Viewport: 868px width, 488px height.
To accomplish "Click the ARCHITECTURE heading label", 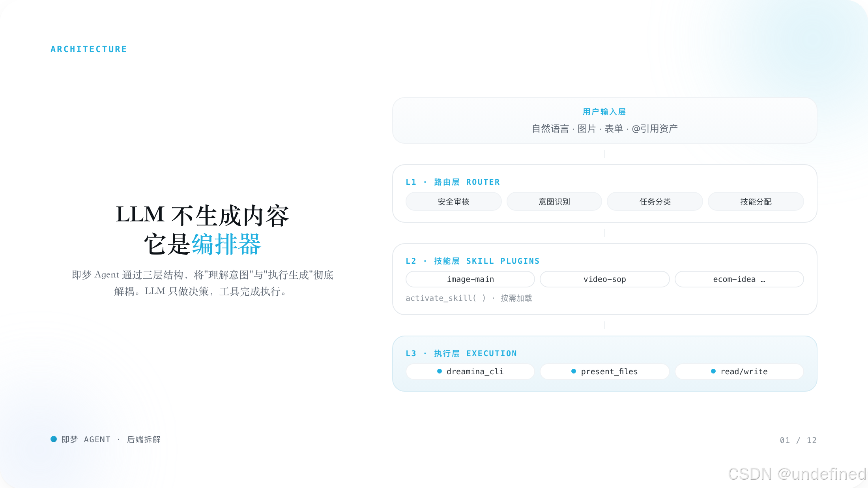I will [89, 49].
